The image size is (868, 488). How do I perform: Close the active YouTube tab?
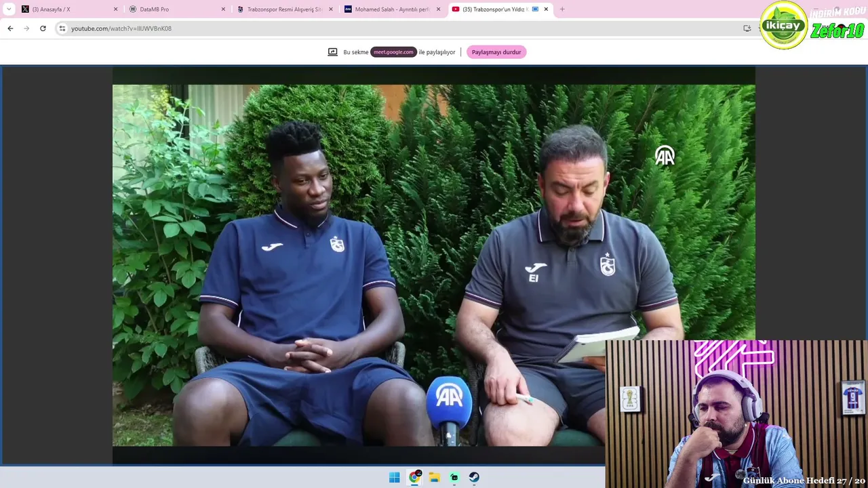click(x=546, y=9)
